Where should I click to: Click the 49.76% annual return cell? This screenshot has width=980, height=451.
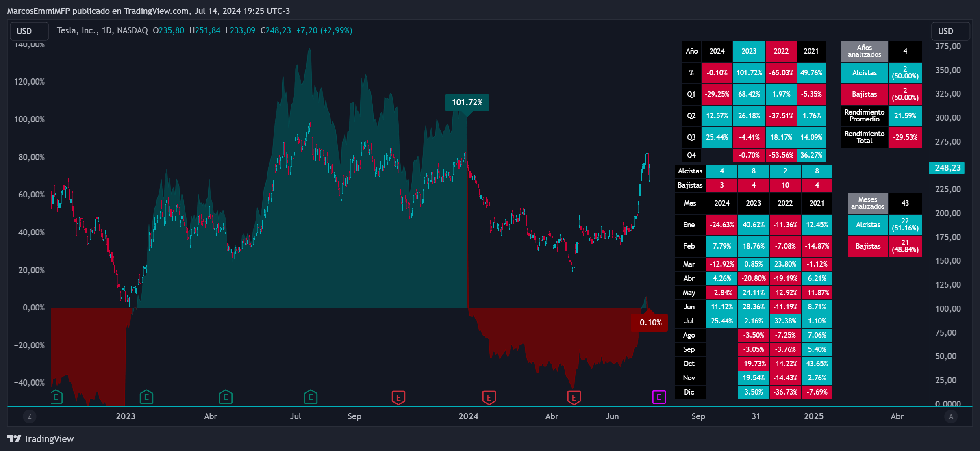pos(811,73)
